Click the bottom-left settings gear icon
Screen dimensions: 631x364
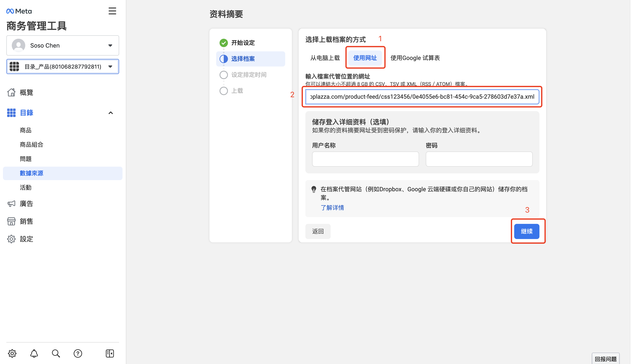click(x=12, y=353)
